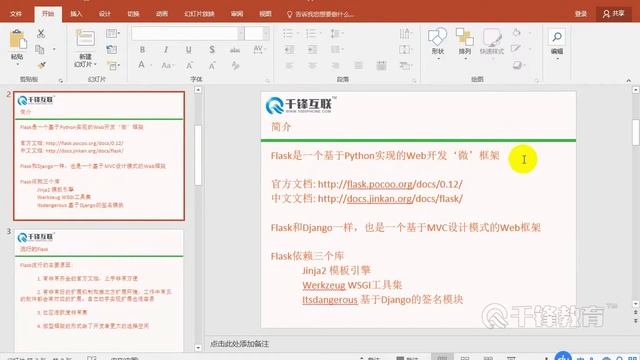Click the lightbulb Tell Me search box
640x360 pixels.
pyautogui.click(x=320, y=14)
